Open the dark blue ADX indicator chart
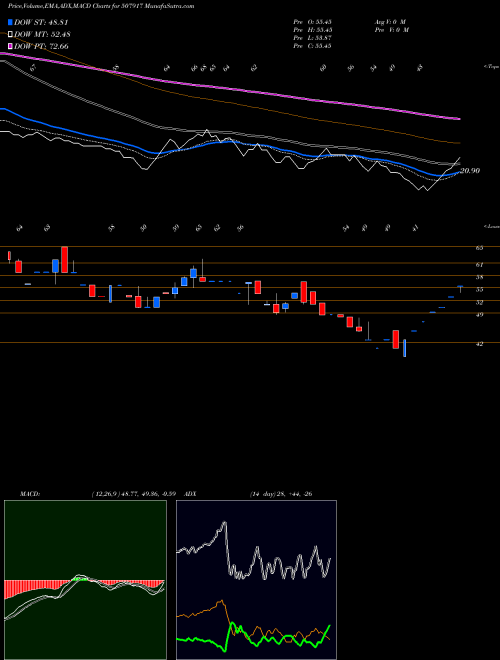This screenshot has width=500, height=660. [x=256, y=580]
